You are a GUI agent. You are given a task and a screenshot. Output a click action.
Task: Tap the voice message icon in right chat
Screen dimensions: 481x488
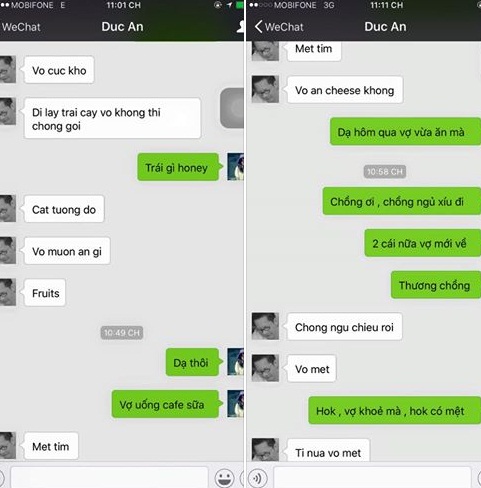(257, 478)
